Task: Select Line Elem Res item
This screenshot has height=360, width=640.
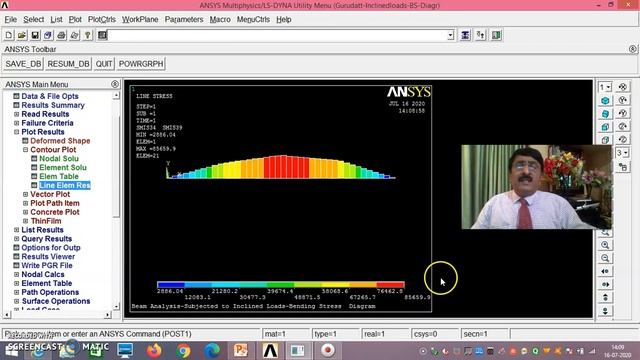Action: [64, 185]
